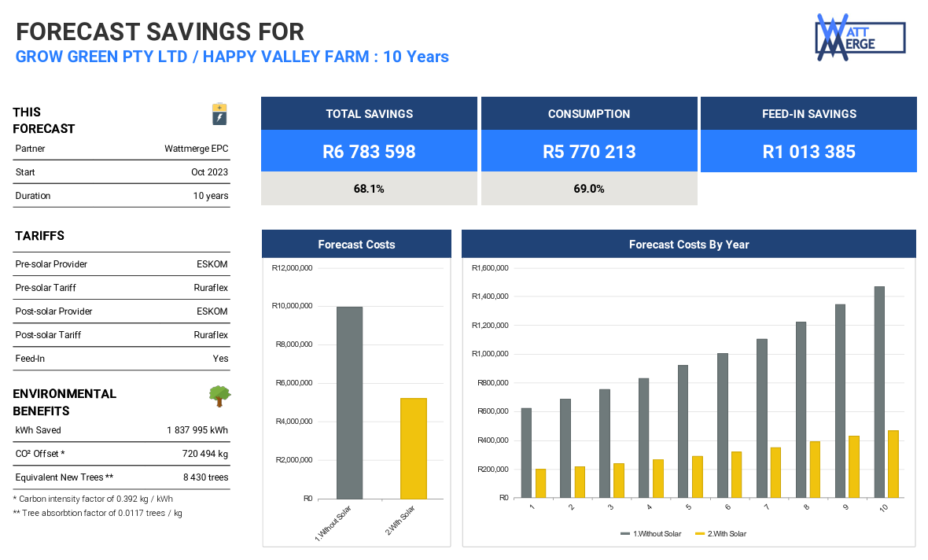Select the yellow With Solar legend swatch

(700, 534)
